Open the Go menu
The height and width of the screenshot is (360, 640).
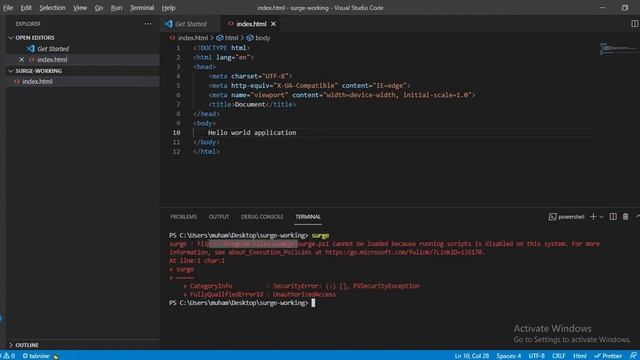[99, 8]
